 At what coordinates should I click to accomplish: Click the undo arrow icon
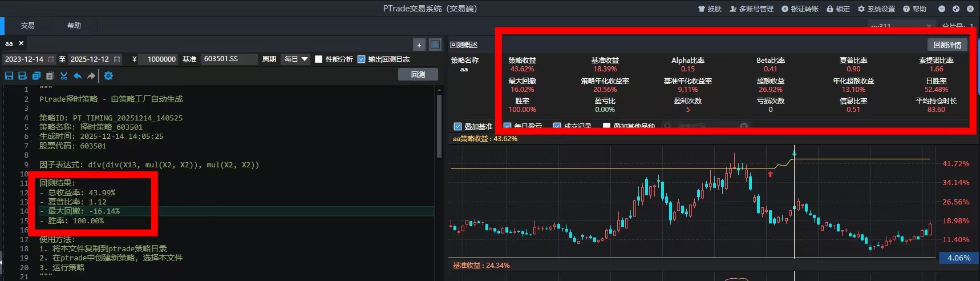(78, 76)
